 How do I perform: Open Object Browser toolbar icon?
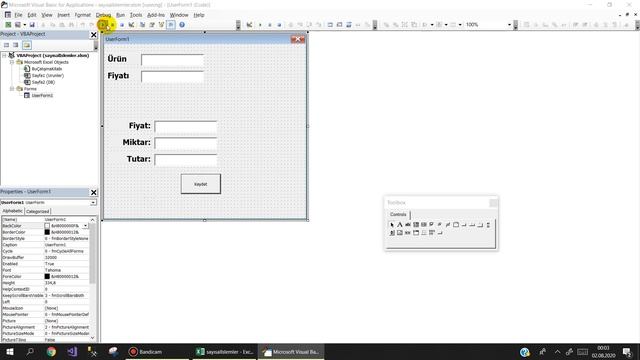point(161,25)
